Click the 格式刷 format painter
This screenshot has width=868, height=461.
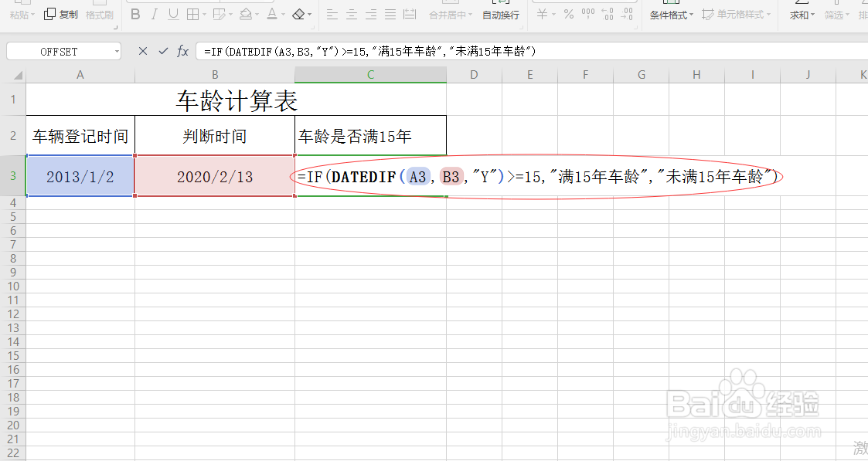100,15
